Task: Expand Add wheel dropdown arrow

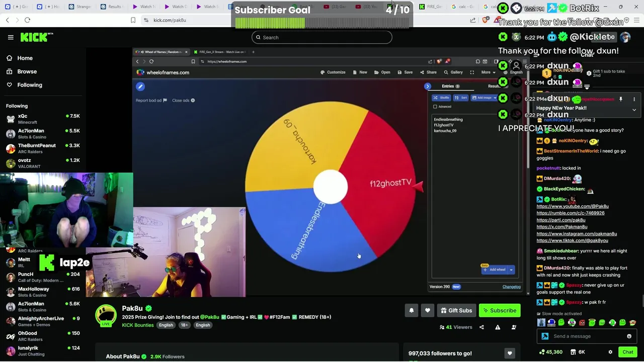Action: click(511, 269)
